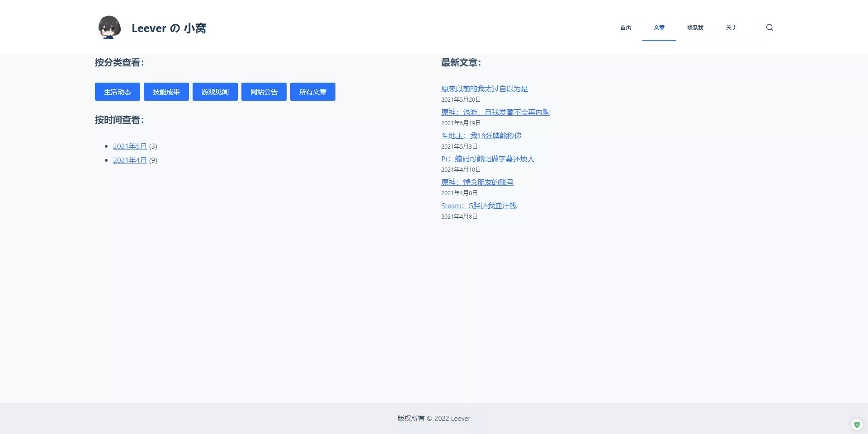Open the Pr：编码 article link

click(487, 159)
